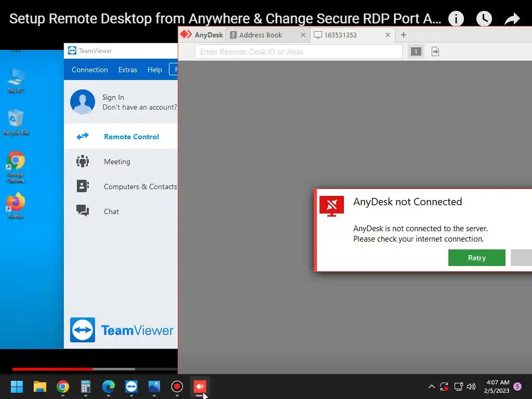Click the AnyDesk file transfer icon
This screenshot has width=532, height=399.
tap(435, 51)
